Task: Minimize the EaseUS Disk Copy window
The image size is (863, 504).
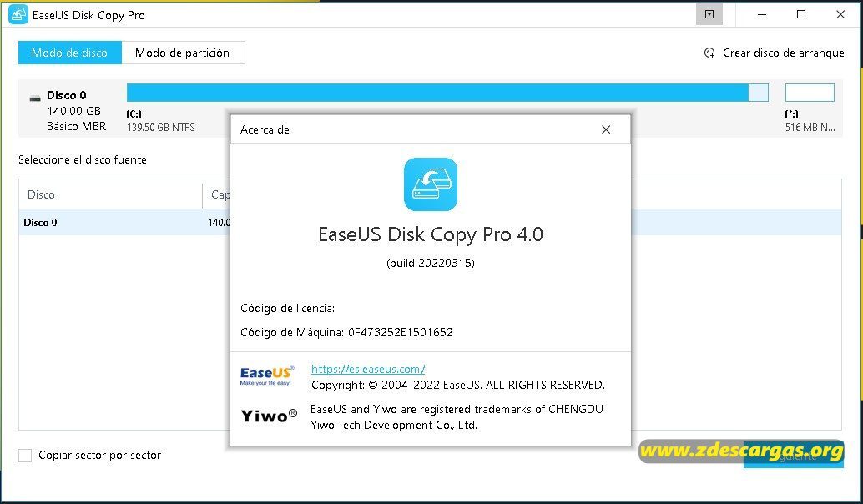Action: point(762,15)
